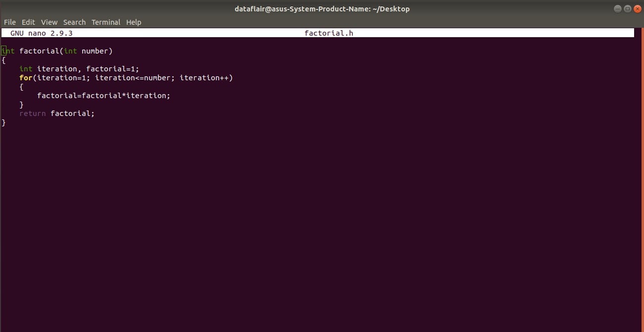Open the Terminal menu
Image resolution: width=644 pixels, height=332 pixels.
[105, 22]
